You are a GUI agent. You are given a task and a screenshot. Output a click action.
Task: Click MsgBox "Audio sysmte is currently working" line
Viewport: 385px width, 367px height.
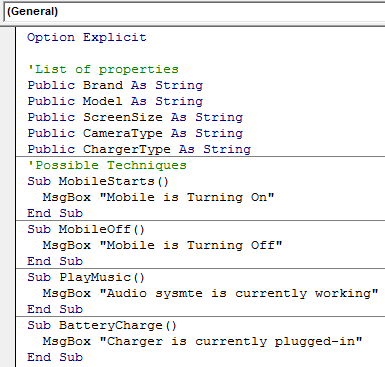210,293
